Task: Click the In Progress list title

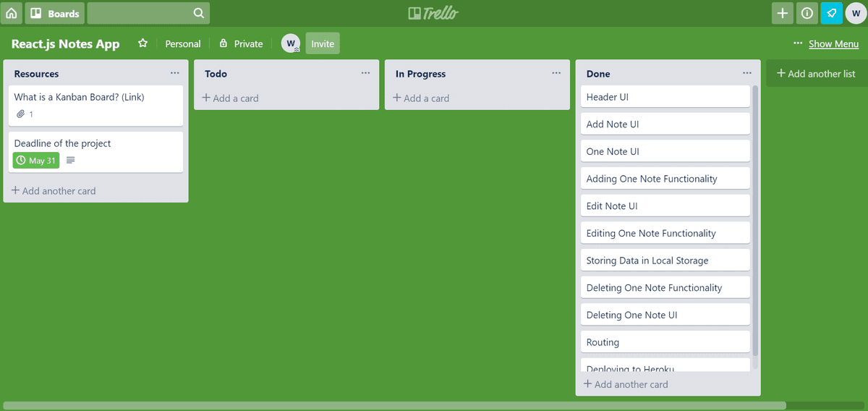Action: pos(420,74)
